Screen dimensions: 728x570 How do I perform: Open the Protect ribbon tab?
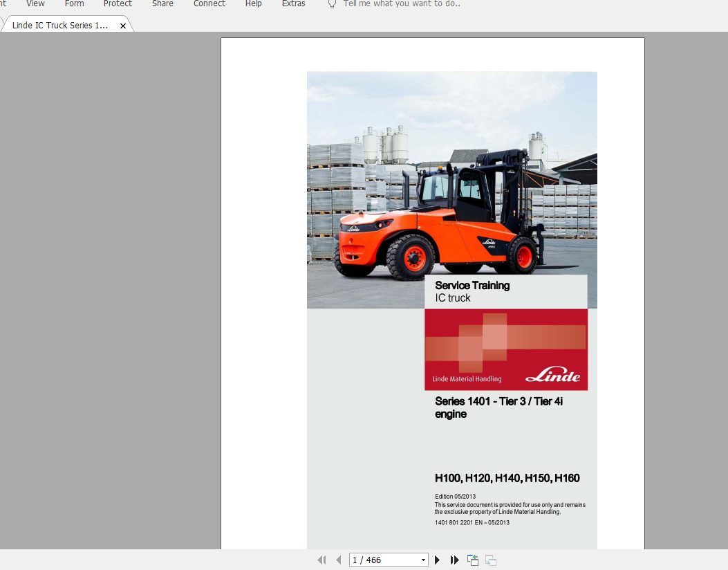click(x=118, y=3)
